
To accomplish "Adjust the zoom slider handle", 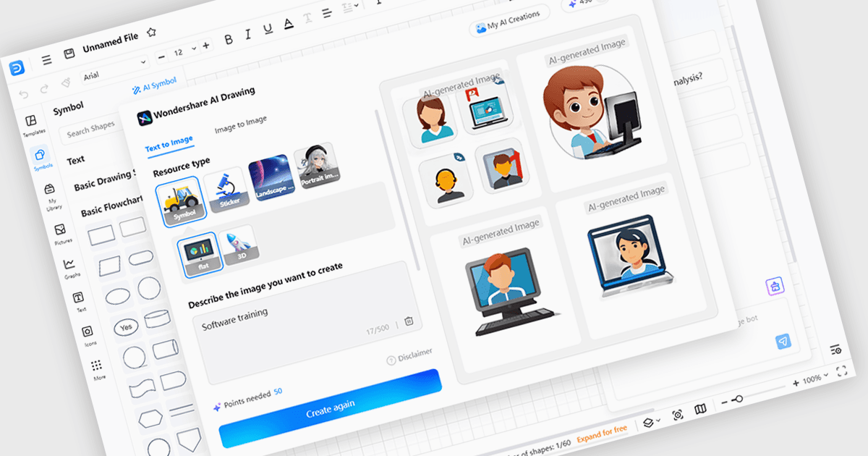I will pos(738,399).
